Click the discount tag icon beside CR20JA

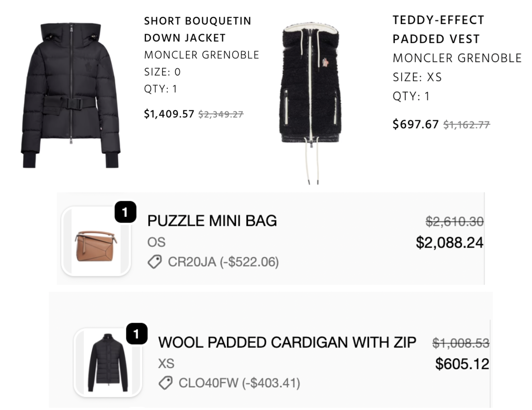click(155, 262)
